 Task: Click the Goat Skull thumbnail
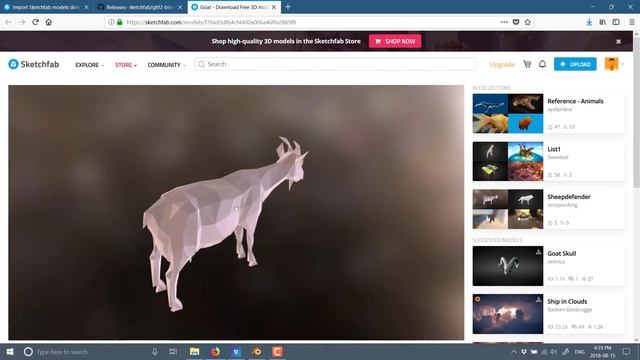click(x=508, y=266)
